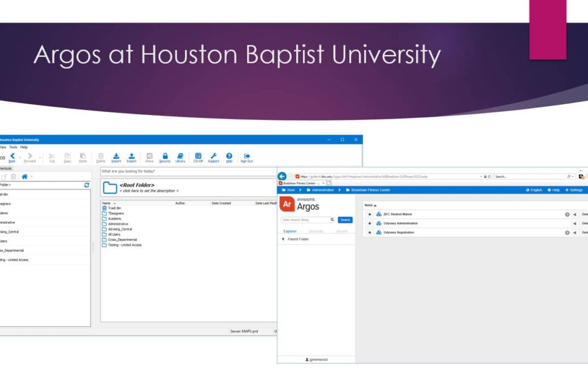
Task: Select Advising_Central folder in file list
Action: coord(117,229)
